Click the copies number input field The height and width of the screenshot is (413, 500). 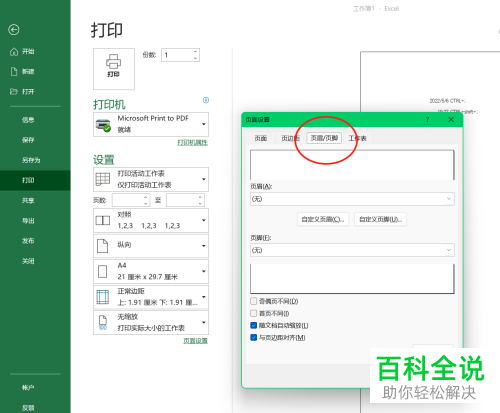point(177,55)
